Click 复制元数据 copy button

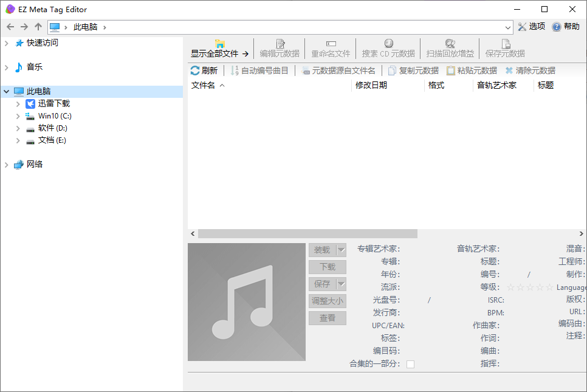pyautogui.click(x=413, y=70)
